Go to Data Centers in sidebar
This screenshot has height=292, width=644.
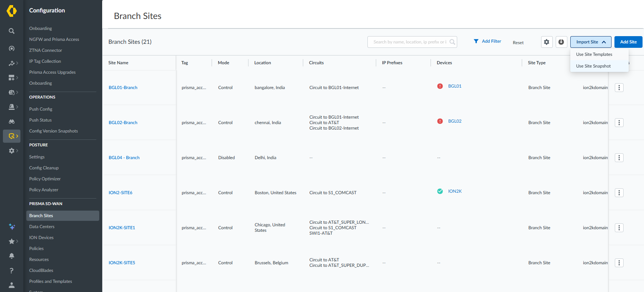[42, 227]
